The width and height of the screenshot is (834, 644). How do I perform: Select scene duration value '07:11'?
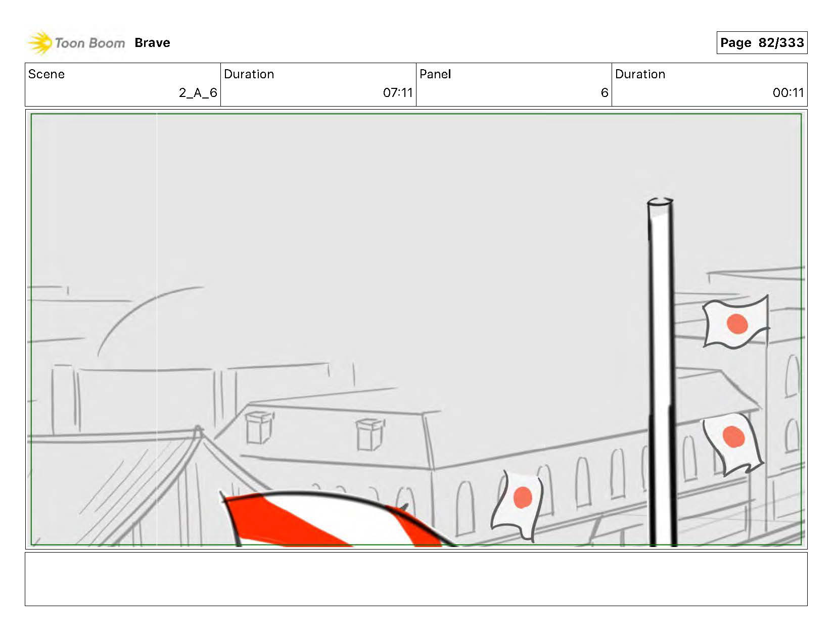pyautogui.click(x=398, y=93)
